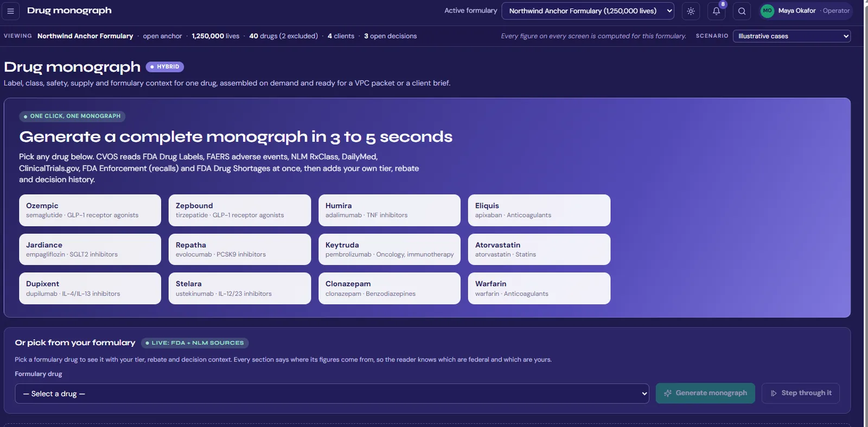Pick the Ozempic drug card
This screenshot has width=868, height=427.
(x=90, y=210)
